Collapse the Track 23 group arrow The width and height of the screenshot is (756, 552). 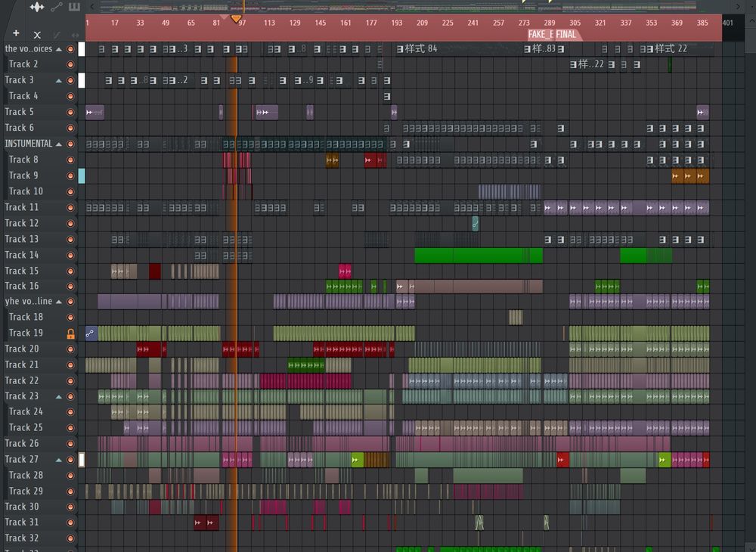coord(59,397)
